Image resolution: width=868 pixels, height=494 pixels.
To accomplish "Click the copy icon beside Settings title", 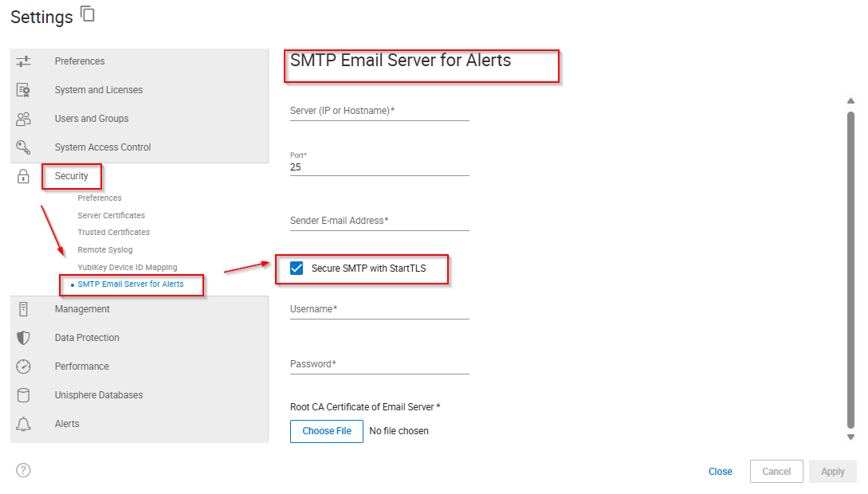I will pyautogui.click(x=87, y=13).
